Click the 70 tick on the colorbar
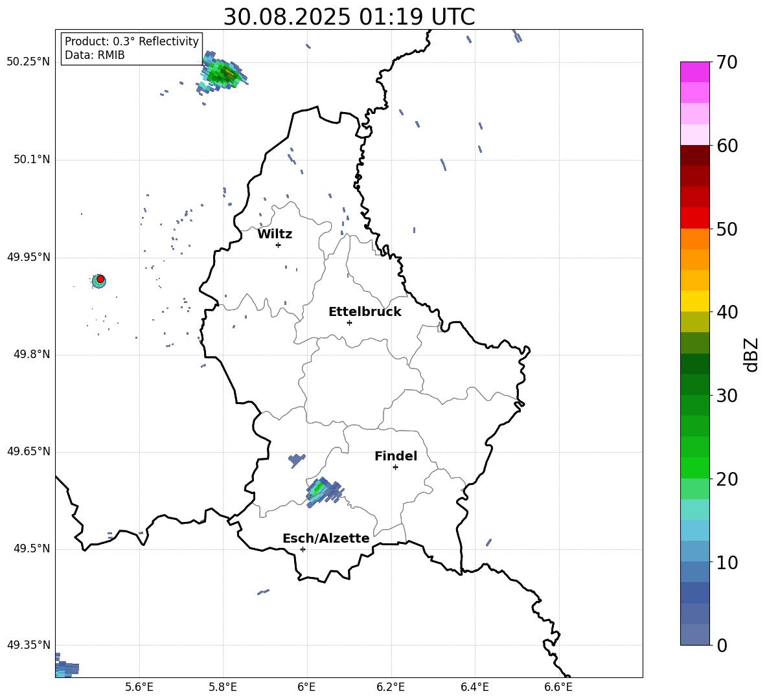 coord(727,63)
